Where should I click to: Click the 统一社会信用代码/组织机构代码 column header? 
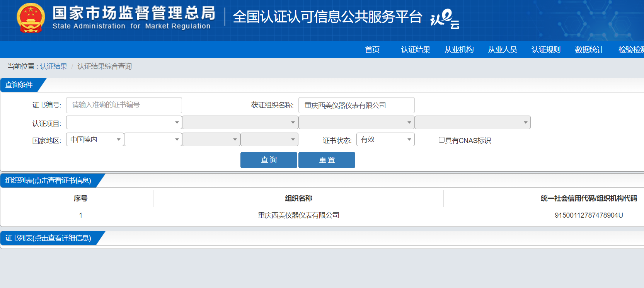pos(589,198)
